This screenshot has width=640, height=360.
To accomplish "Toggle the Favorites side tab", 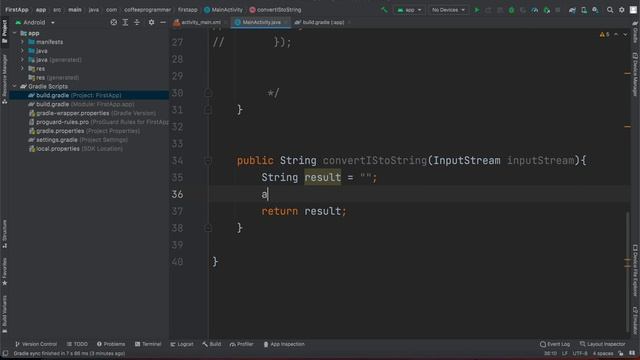I will click(x=4, y=271).
